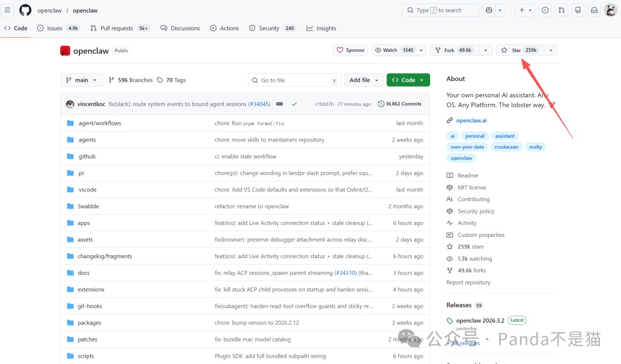Open the openclaw.ai website link
The image size is (621, 364).
point(471,120)
